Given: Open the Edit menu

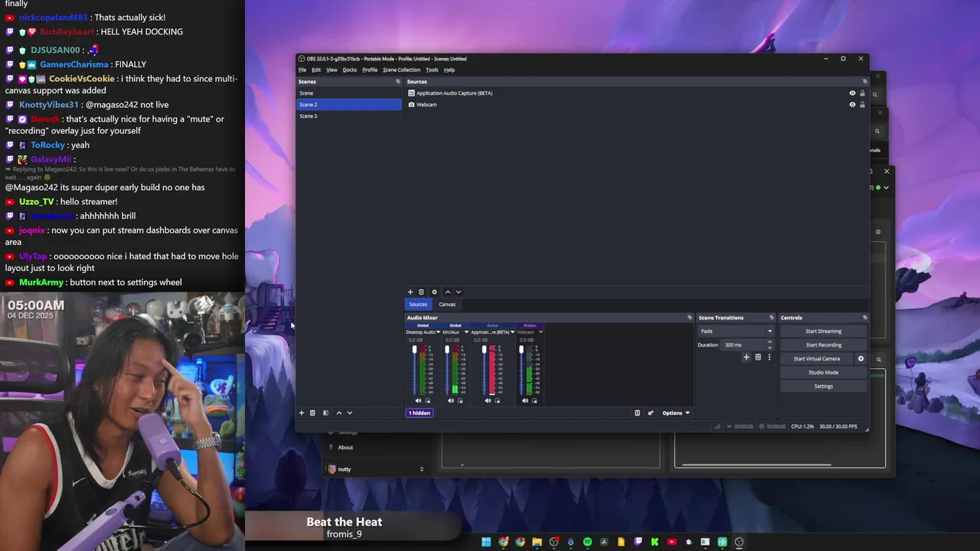Looking at the screenshot, I should click(x=316, y=70).
